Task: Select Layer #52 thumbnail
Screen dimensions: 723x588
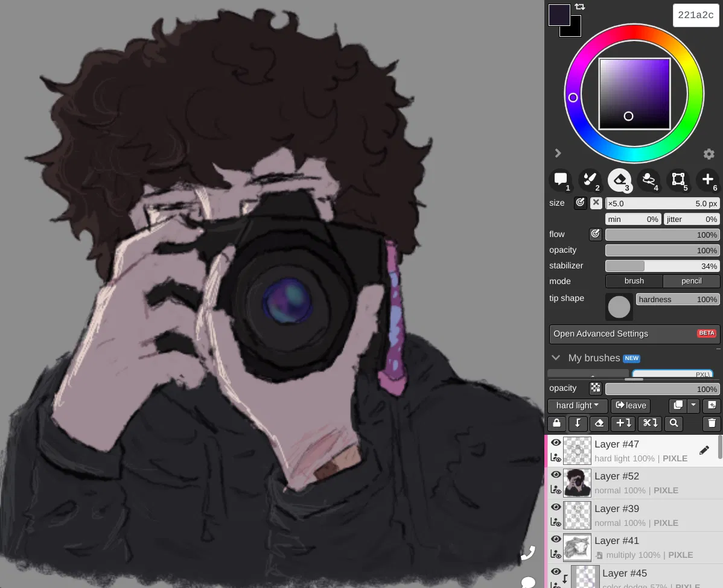Action: point(577,482)
